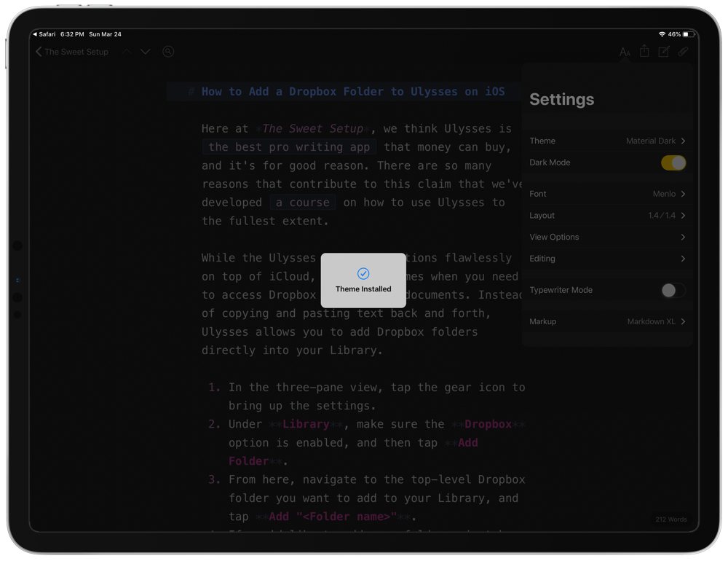This screenshot has width=728, height=561.
Task: Tap the Theme Installed confirmation checkmark
Action: 363,273
